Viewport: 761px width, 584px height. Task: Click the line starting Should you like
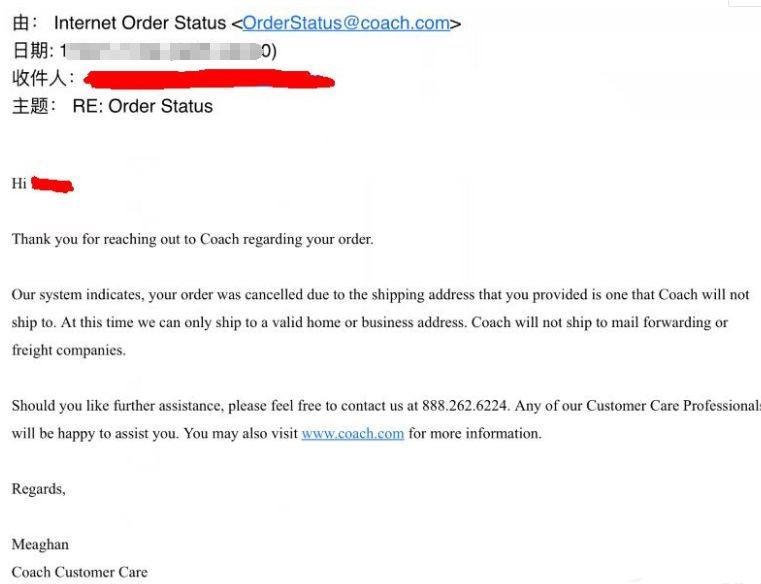click(x=386, y=405)
